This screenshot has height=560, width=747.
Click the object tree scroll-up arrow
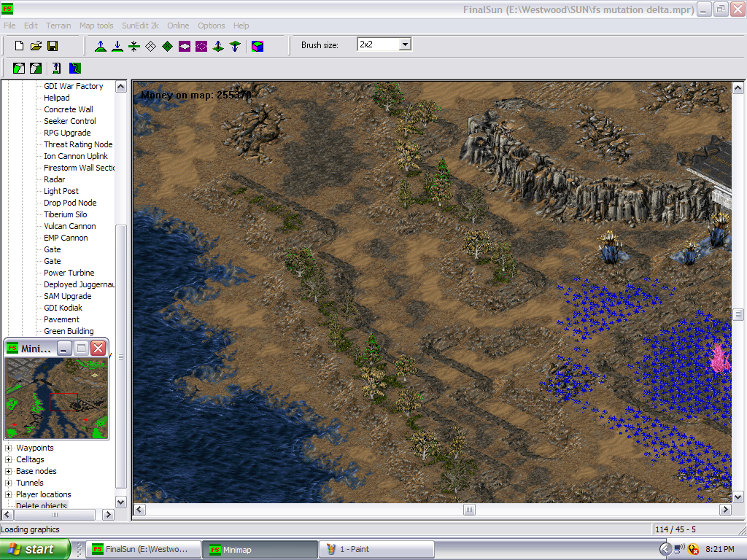pos(121,87)
